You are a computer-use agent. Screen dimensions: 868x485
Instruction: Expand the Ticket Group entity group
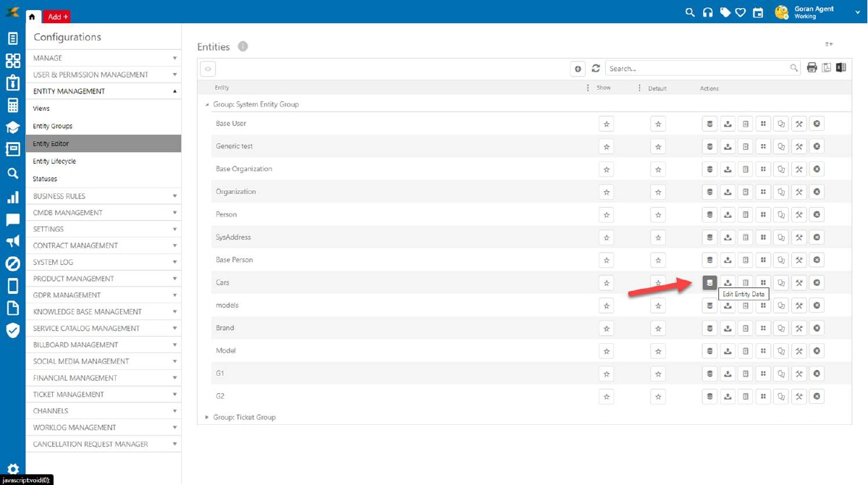[x=207, y=418]
